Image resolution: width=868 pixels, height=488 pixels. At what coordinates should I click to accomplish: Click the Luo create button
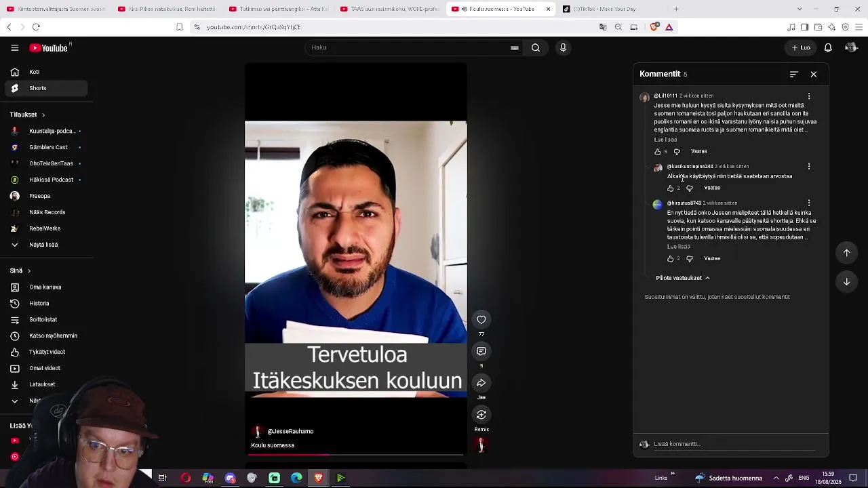pos(801,47)
